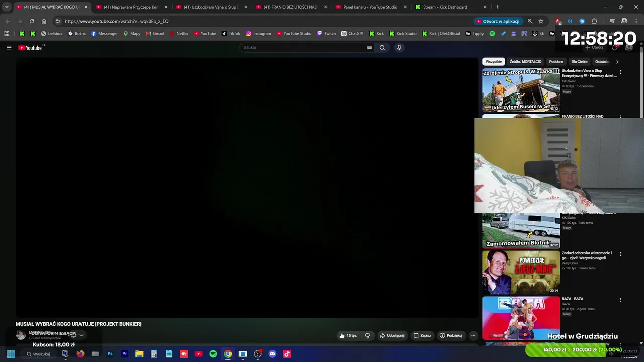Click the Podziękuj thanks button
The image size is (644, 362).
click(451, 336)
